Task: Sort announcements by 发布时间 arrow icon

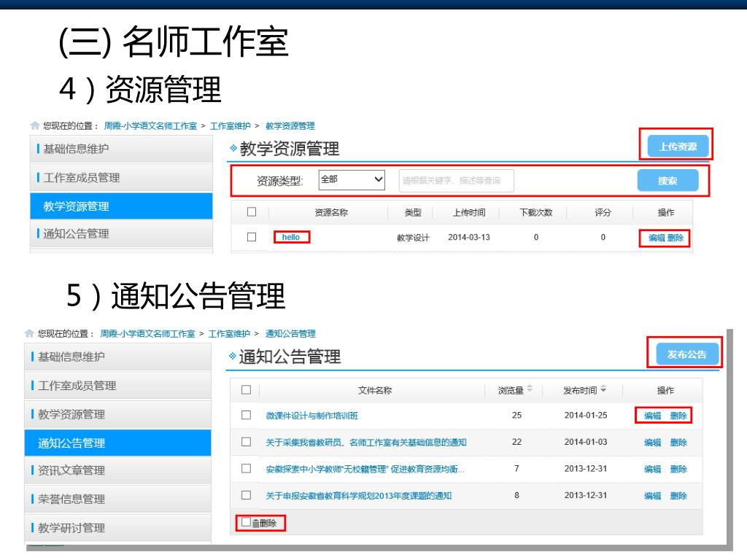Action: (x=603, y=390)
